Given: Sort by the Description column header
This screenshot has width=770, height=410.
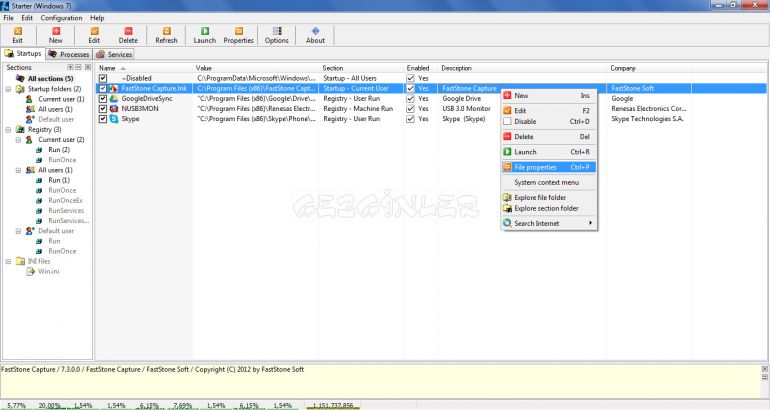Looking at the screenshot, I should (x=522, y=68).
